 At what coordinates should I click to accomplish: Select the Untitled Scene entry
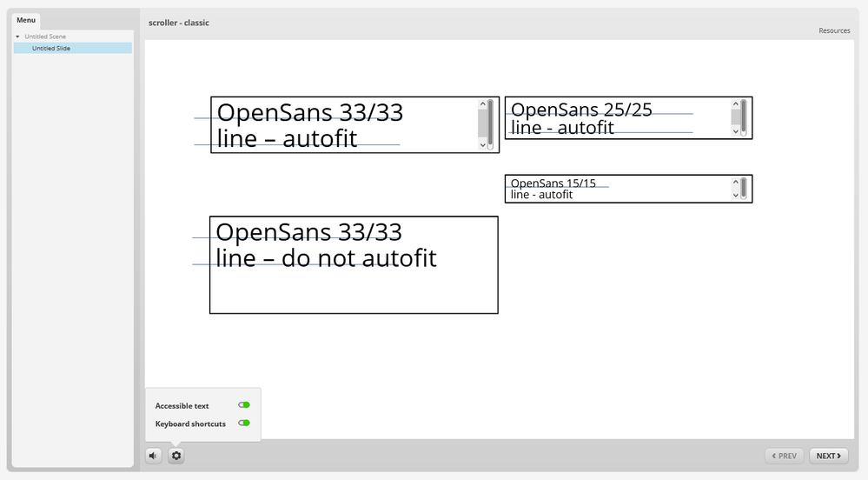(45, 37)
